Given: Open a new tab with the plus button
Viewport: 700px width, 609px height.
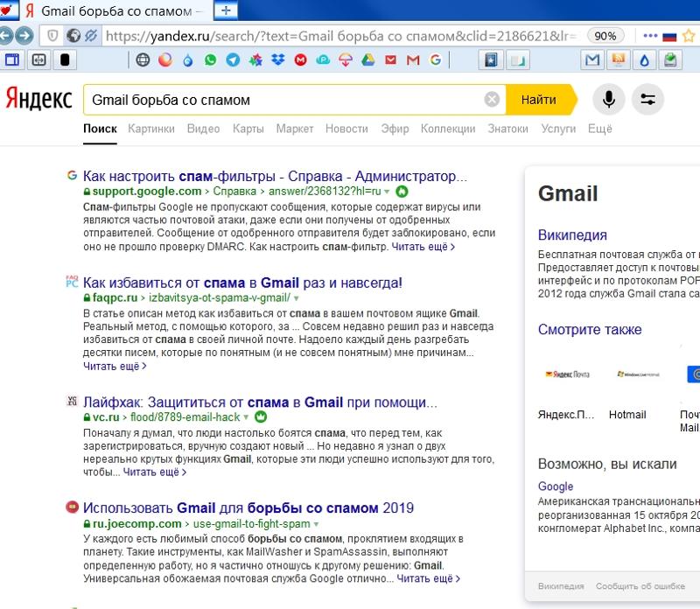Looking at the screenshot, I should pos(226,10).
